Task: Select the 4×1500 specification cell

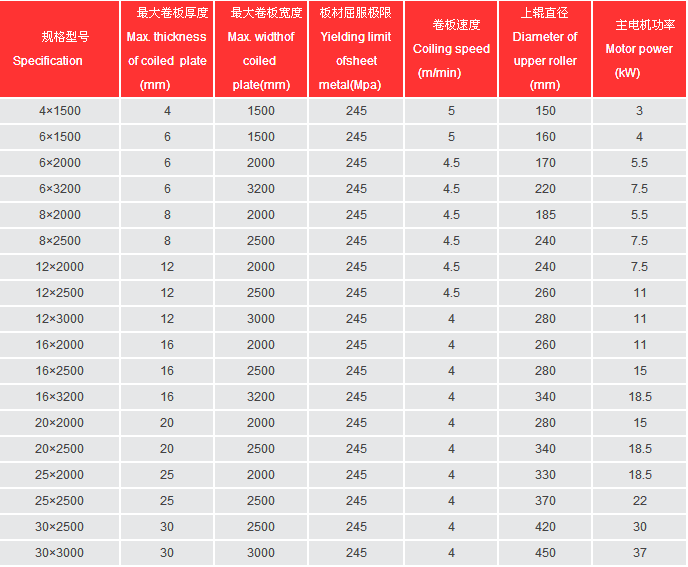Action: 60,111
